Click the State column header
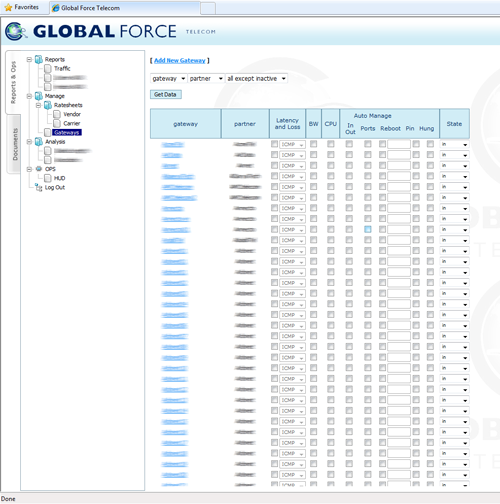Viewport: 500px width, 504px height. [x=454, y=124]
